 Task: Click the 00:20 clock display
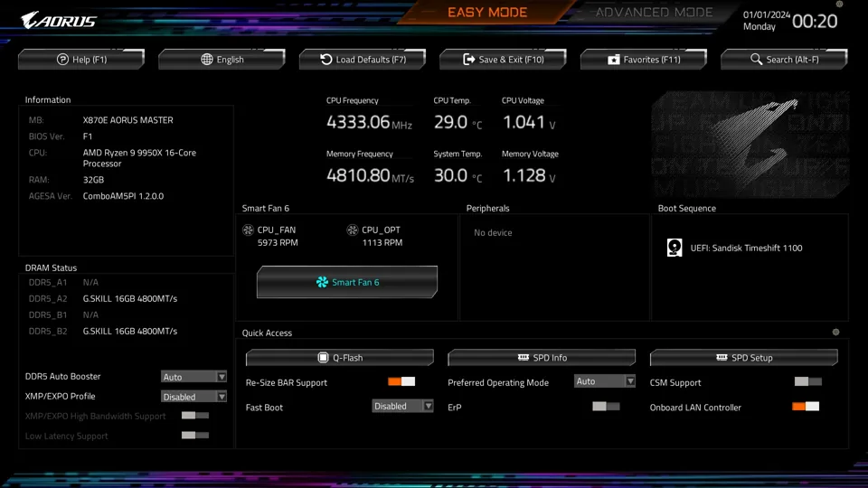[815, 21]
